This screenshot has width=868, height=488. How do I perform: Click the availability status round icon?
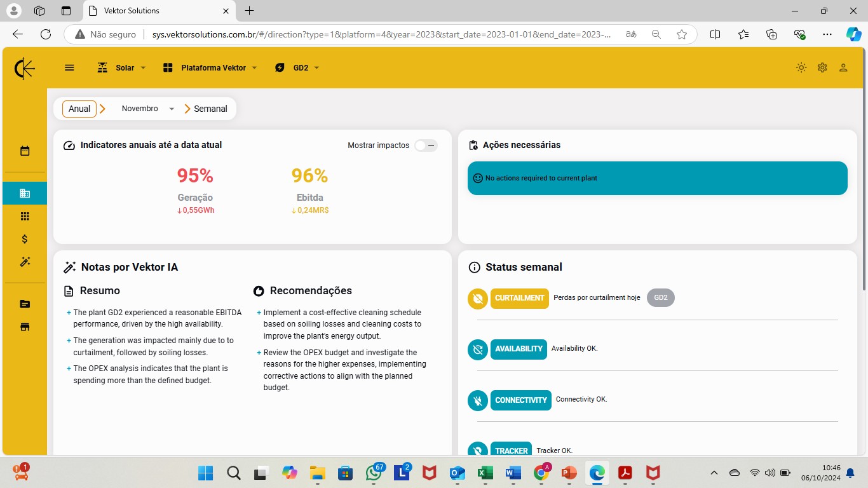click(478, 349)
